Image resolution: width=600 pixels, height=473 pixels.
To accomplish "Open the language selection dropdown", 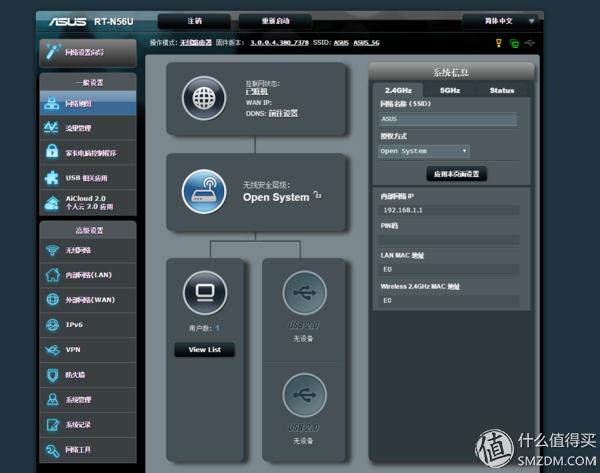I will coord(501,21).
